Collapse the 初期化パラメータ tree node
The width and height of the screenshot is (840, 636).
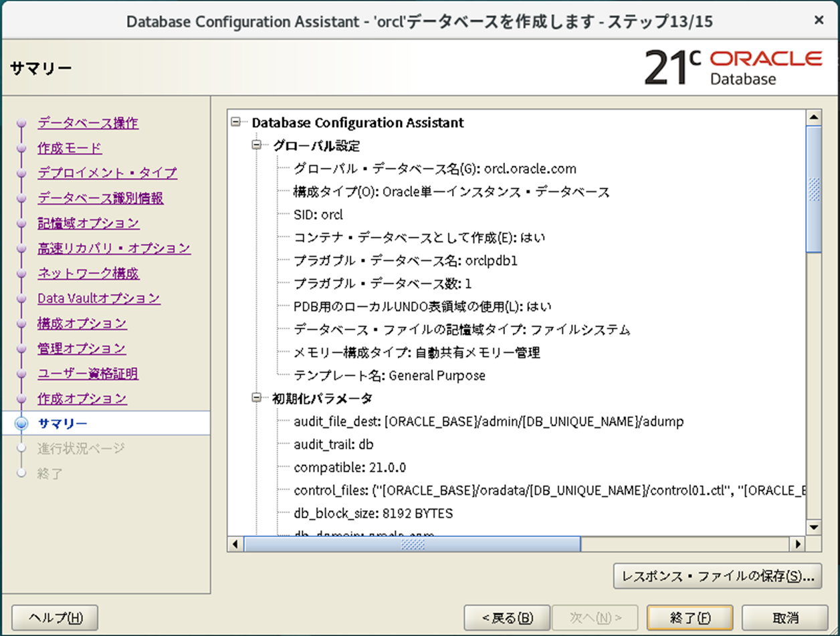coord(256,398)
